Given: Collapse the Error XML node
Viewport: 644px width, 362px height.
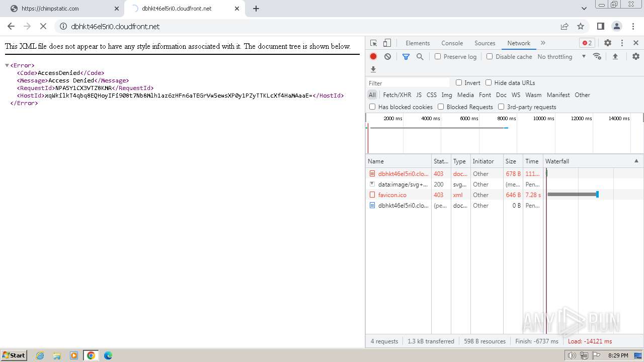Looking at the screenshot, I should (x=7, y=65).
